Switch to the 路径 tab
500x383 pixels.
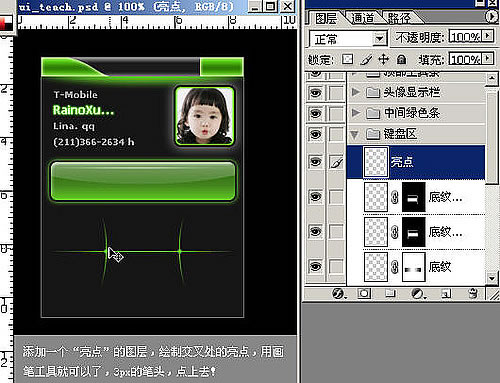[x=399, y=18]
